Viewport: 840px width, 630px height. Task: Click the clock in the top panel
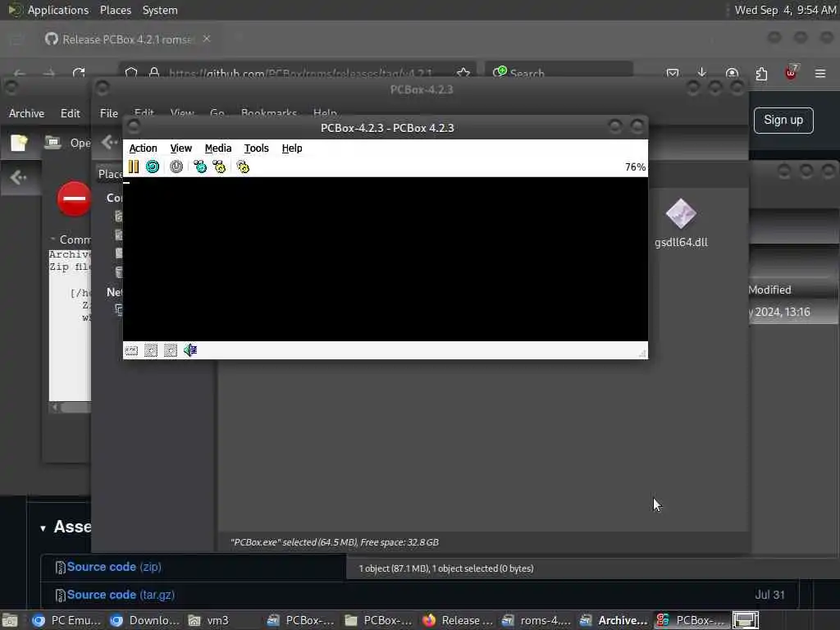pos(785,10)
